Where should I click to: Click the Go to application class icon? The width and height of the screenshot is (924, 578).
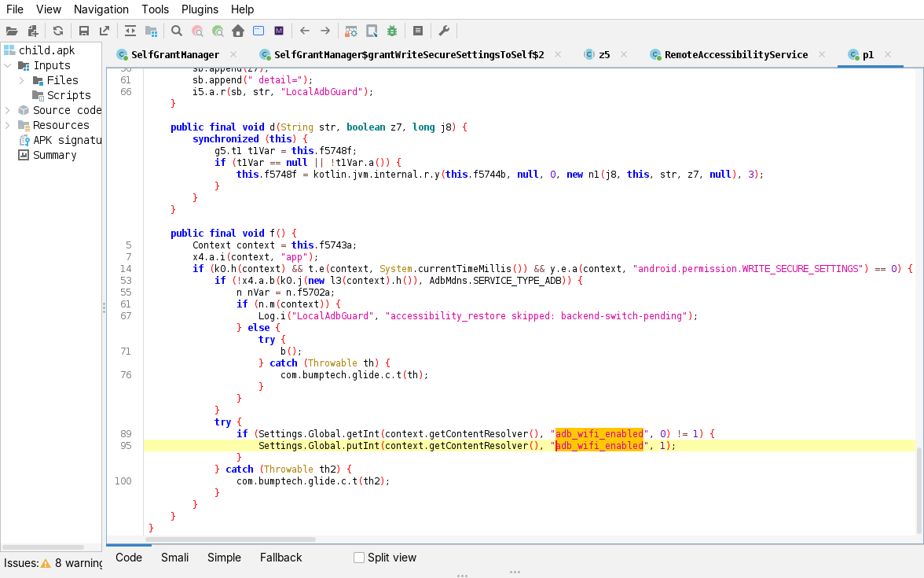(258, 31)
